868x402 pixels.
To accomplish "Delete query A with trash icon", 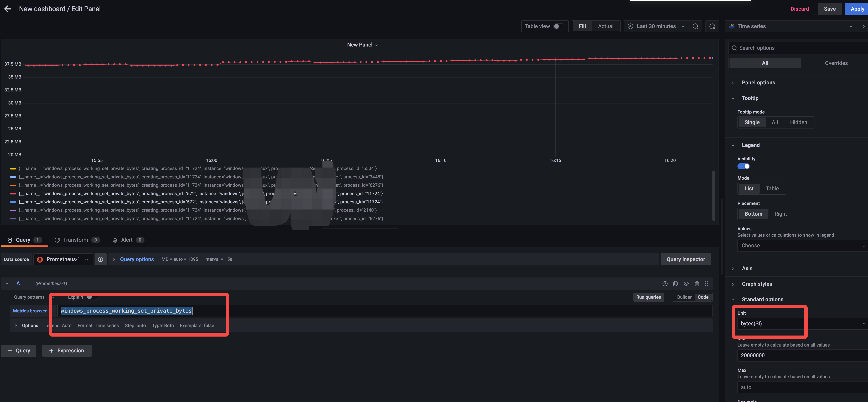I will (697, 284).
